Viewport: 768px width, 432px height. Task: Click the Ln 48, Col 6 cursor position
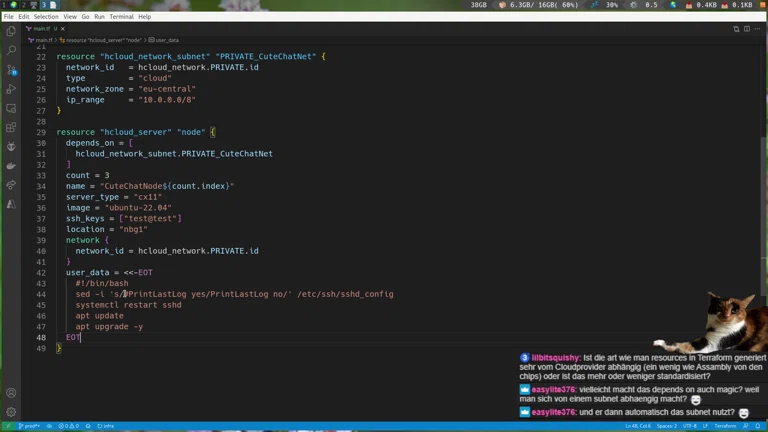(x=638, y=426)
